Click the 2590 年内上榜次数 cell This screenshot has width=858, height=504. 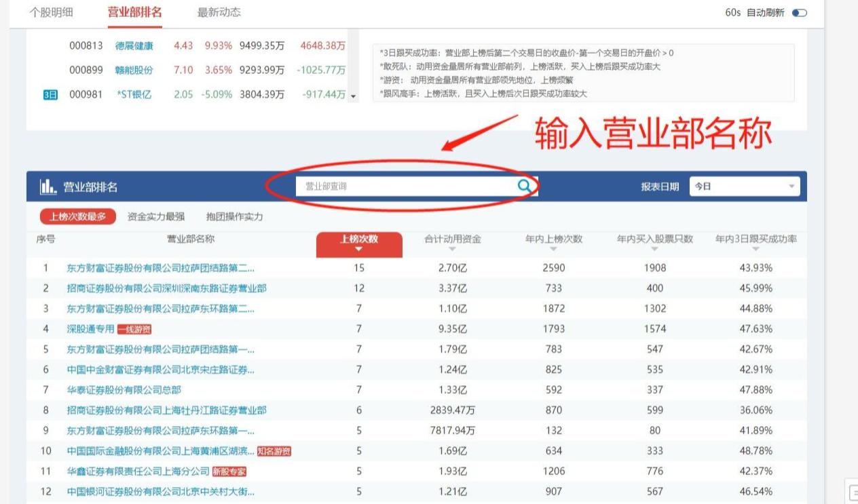[554, 268]
